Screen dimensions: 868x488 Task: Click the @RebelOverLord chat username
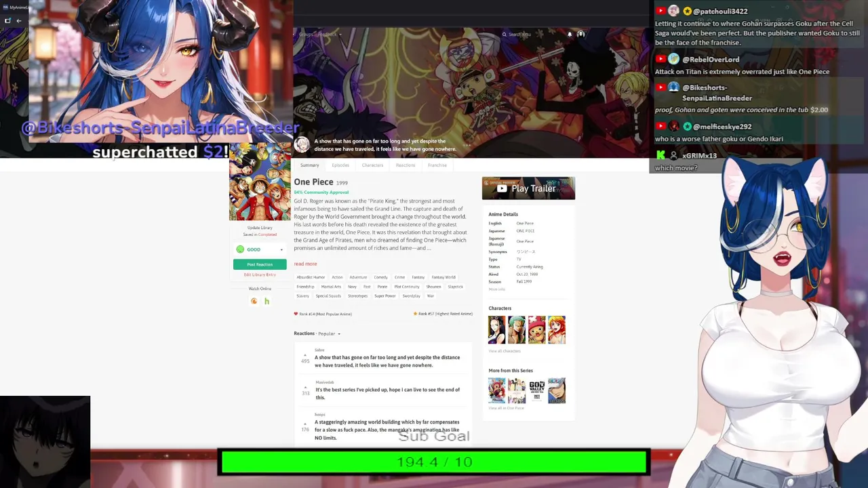point(711,60)
